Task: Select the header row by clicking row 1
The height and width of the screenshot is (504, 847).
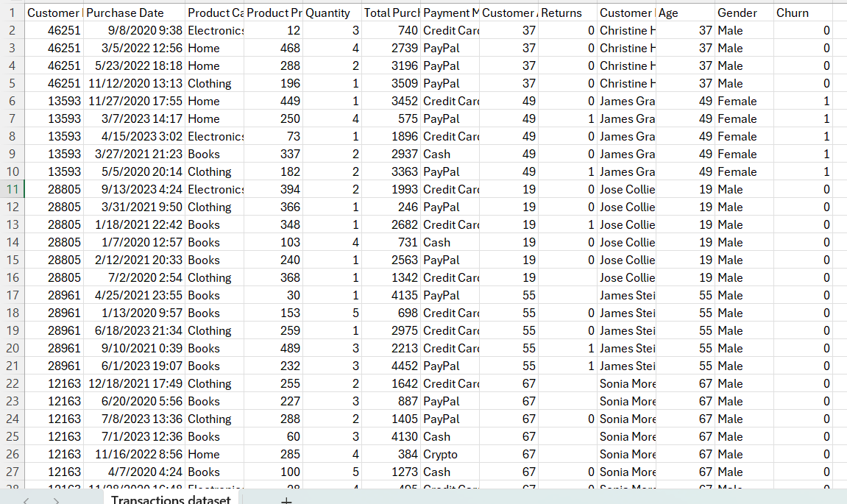Action: point(12,13)
